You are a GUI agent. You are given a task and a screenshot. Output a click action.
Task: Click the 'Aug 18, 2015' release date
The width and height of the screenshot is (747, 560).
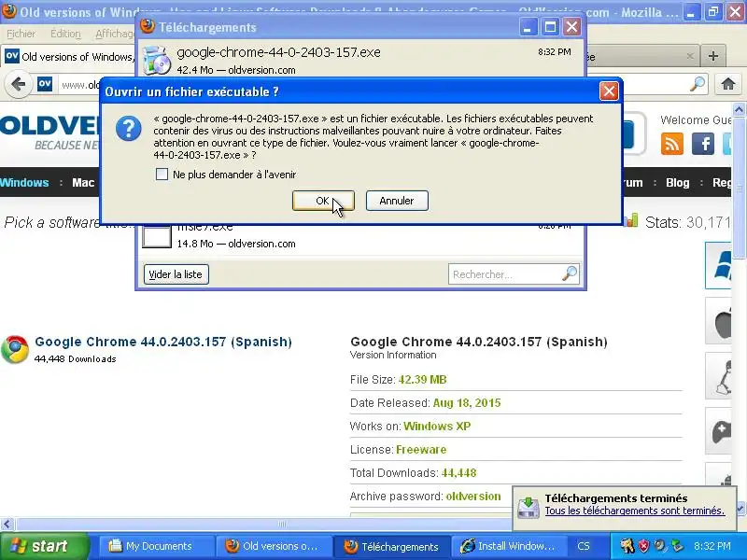(467, 403)
